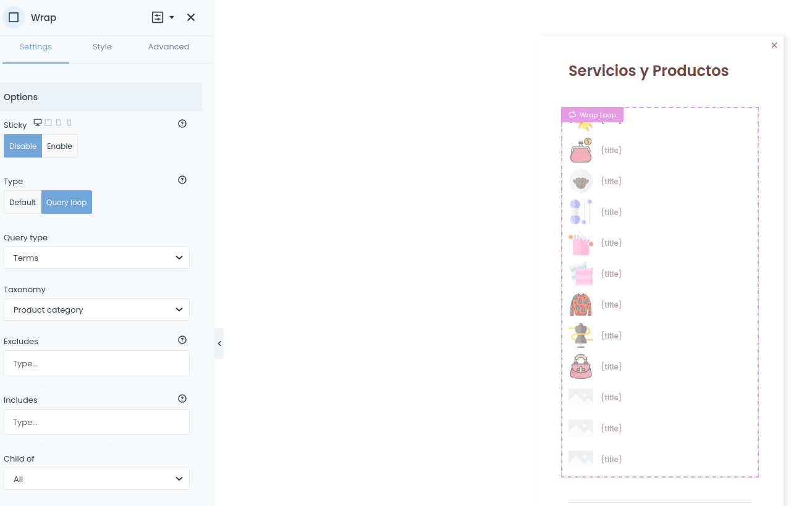The image size is (812, 506).
Task: Set Type to Default
Action: point(22,203)
